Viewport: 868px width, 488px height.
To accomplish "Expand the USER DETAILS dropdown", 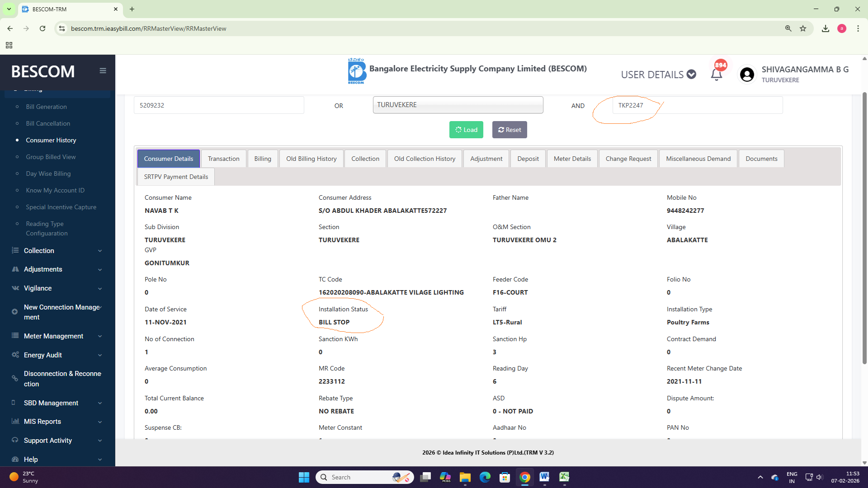I will pos(658,75).
